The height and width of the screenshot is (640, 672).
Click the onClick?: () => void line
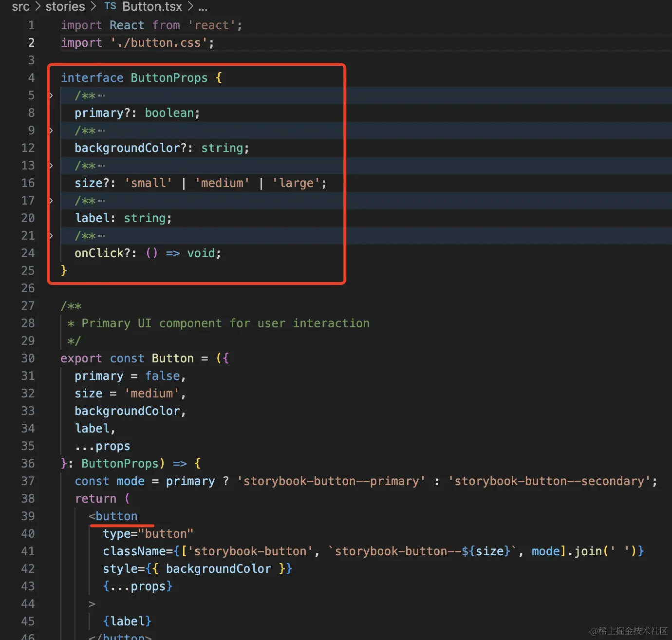148,253
